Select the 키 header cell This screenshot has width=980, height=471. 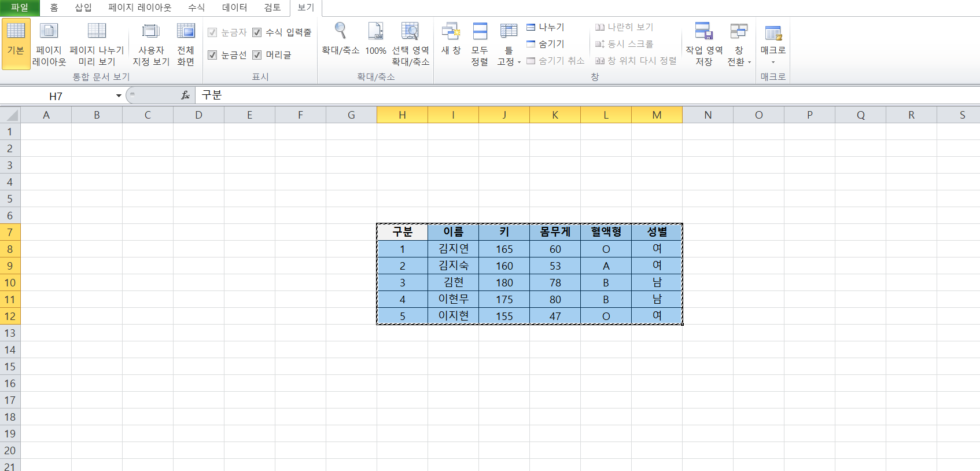[x=504, y=232]
